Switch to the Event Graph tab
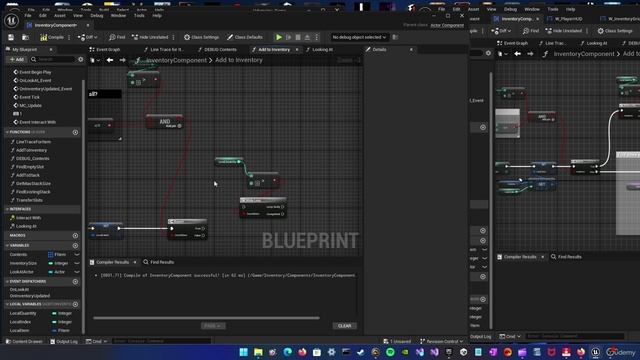Image resolution: width=640 pixels, height=360 pixels. click(105, 49)
